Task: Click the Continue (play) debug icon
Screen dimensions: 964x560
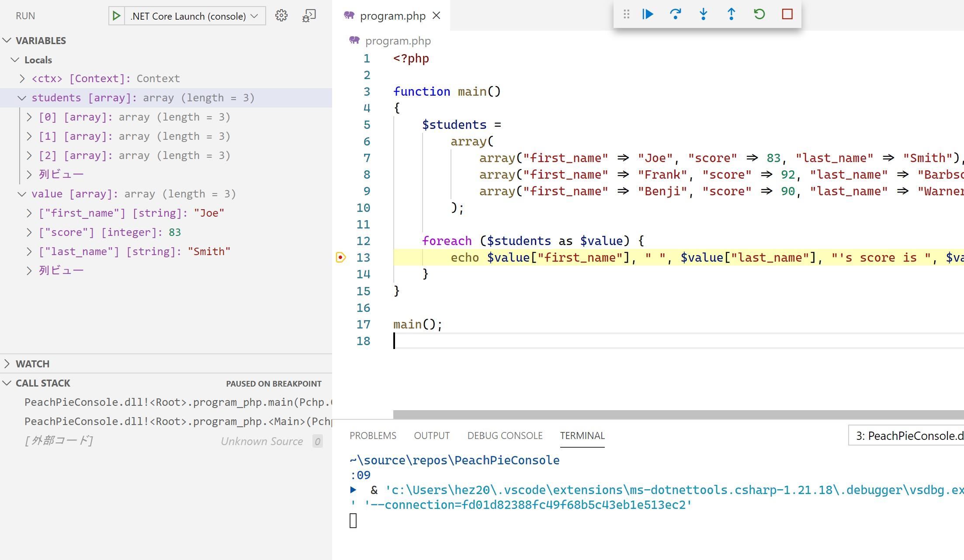Action: tap(647, 14)
